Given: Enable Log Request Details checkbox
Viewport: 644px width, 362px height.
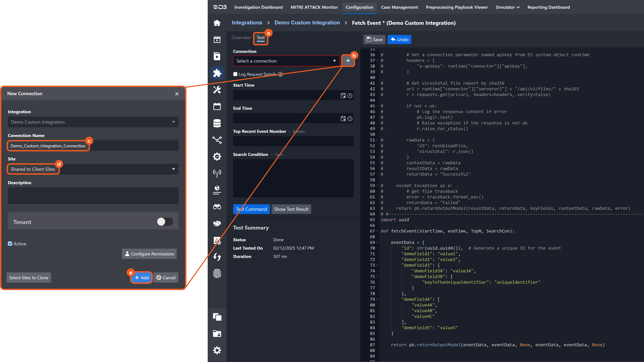Looking at the screenshot, I should pos(235,74).
